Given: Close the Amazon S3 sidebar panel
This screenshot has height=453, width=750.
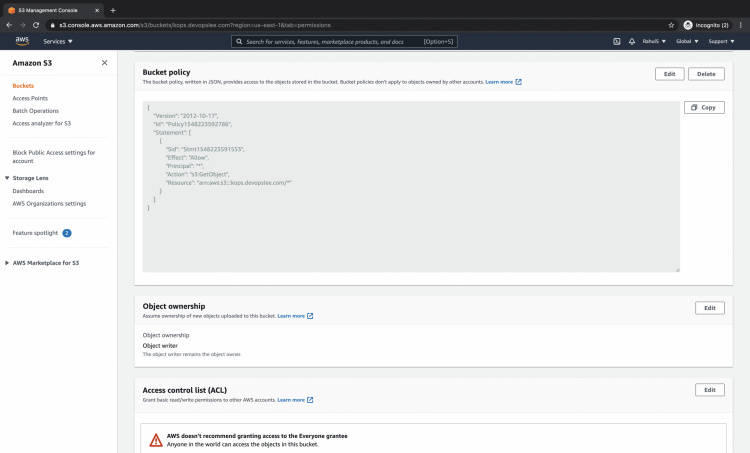Looking at the screenshot, I should 105,62.
